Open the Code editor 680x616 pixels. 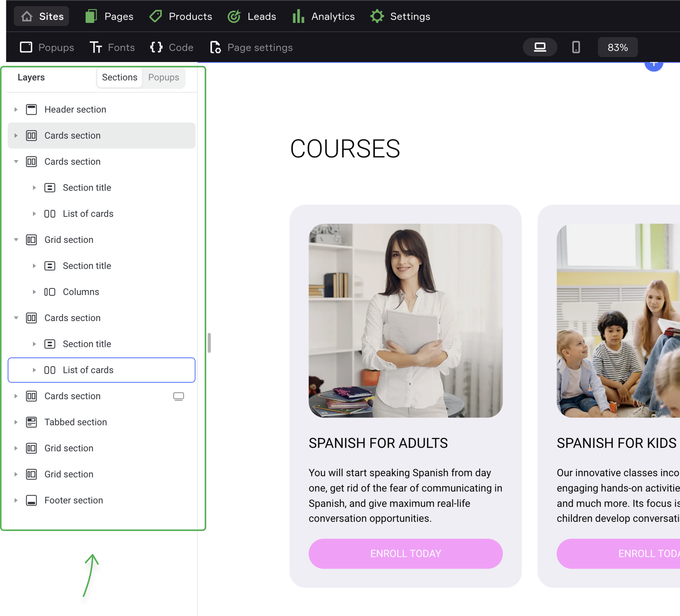[x=172, y=47]
